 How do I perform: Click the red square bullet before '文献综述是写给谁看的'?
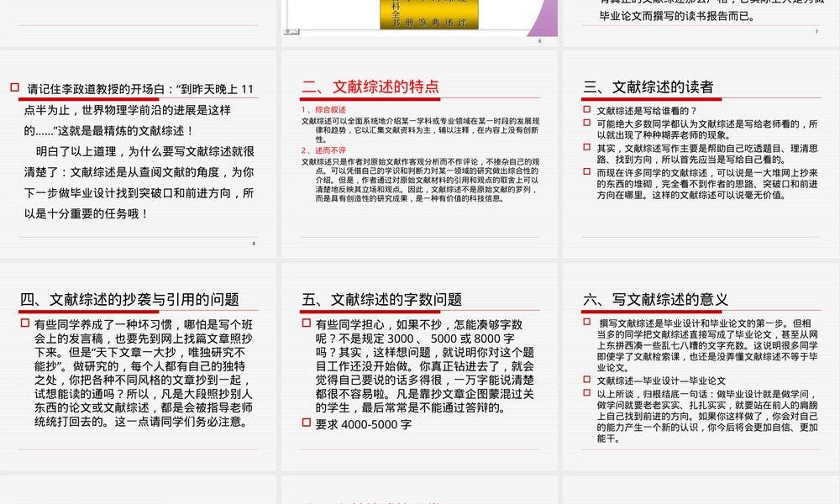(586, 109)
